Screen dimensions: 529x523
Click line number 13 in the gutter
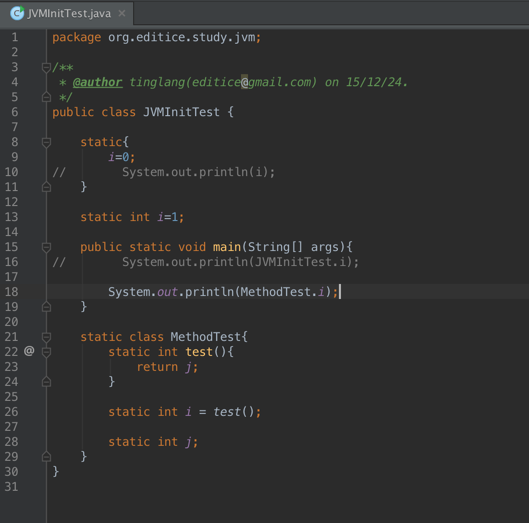[x=11, y=217]
